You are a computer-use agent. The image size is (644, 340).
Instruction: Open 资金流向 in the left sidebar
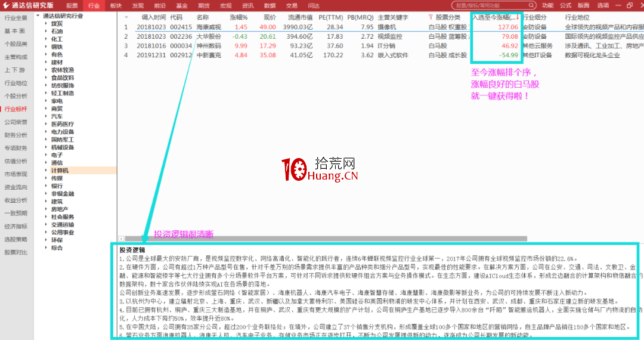pyautogui.click(x=16, y=187)
